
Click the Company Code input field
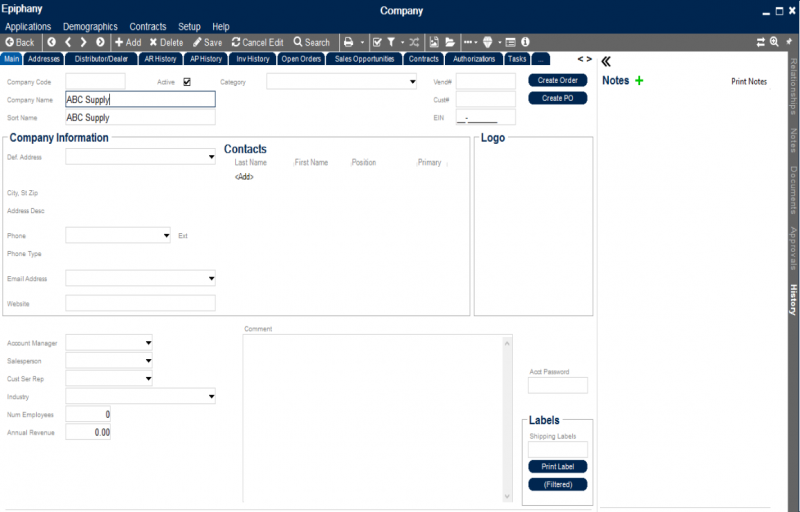click(95, 82)
